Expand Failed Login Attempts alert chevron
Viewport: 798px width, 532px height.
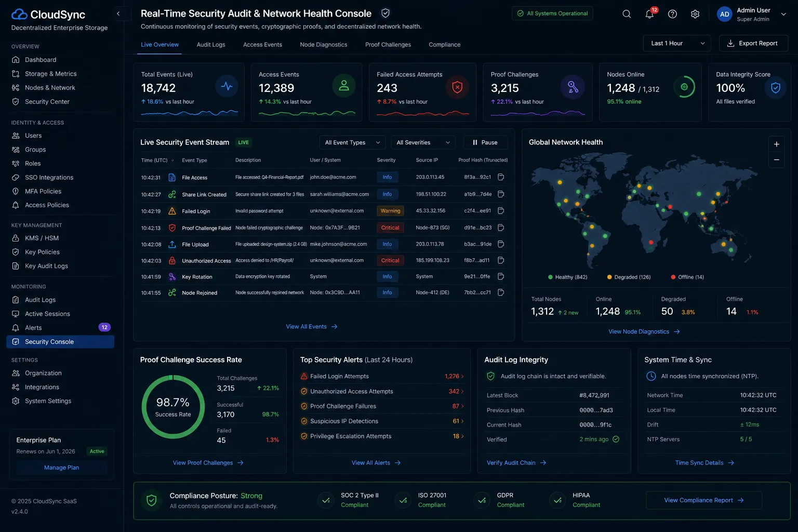462,377
